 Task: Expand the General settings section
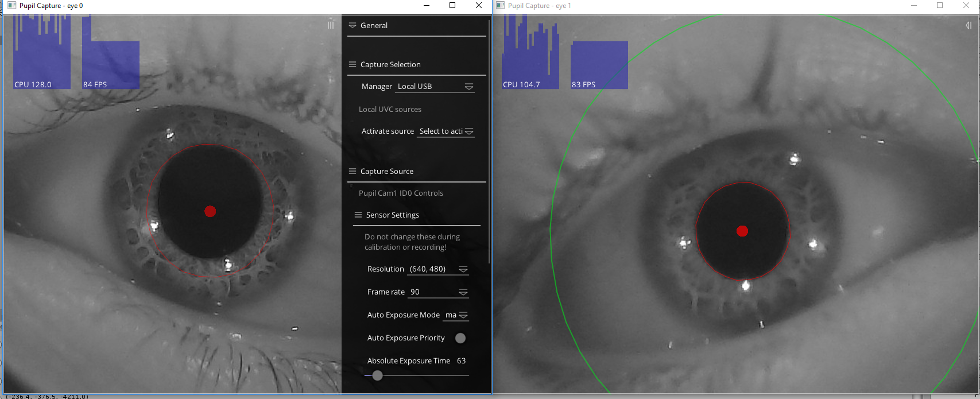353,25
